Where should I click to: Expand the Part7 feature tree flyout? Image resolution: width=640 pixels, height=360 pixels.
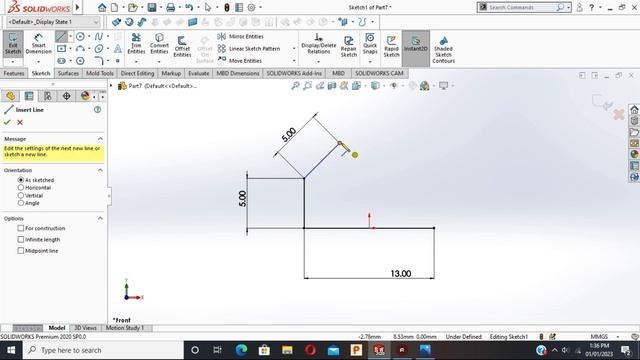pos(111,86)
